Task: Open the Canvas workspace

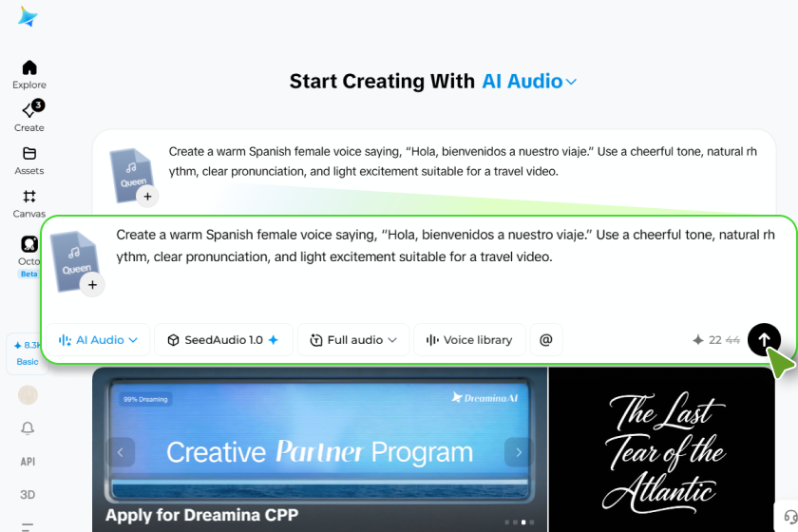Action: pos(29,203)
